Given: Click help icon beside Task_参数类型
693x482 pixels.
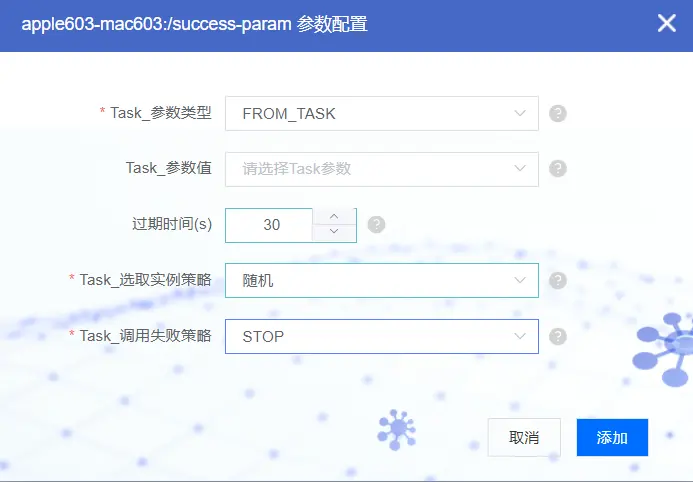Looking at the screenshot, I should (x=558, y=114).
